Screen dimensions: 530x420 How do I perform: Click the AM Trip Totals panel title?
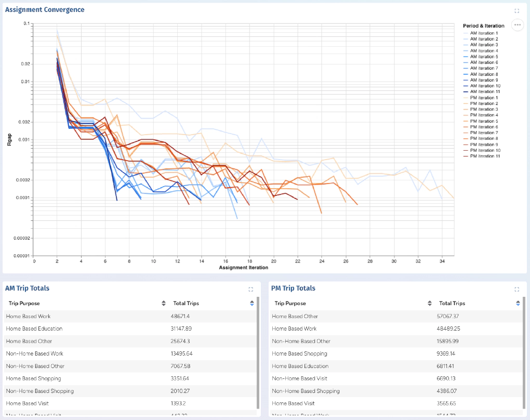coord(27,288)
